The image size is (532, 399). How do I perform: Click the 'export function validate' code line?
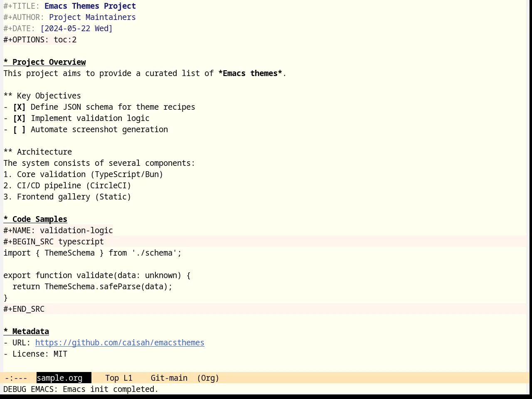(97, 276)
